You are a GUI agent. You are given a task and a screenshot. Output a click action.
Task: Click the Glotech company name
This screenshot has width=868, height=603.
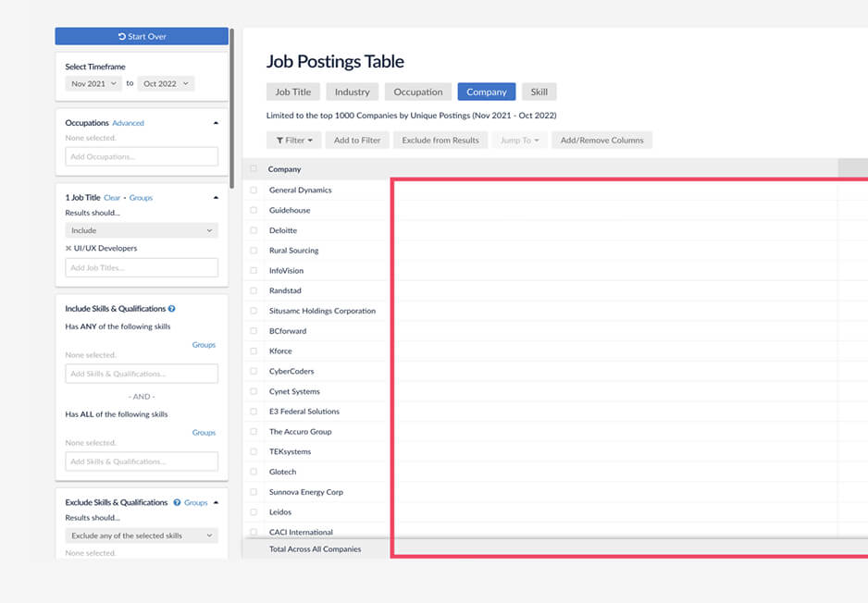click(282, 472)
